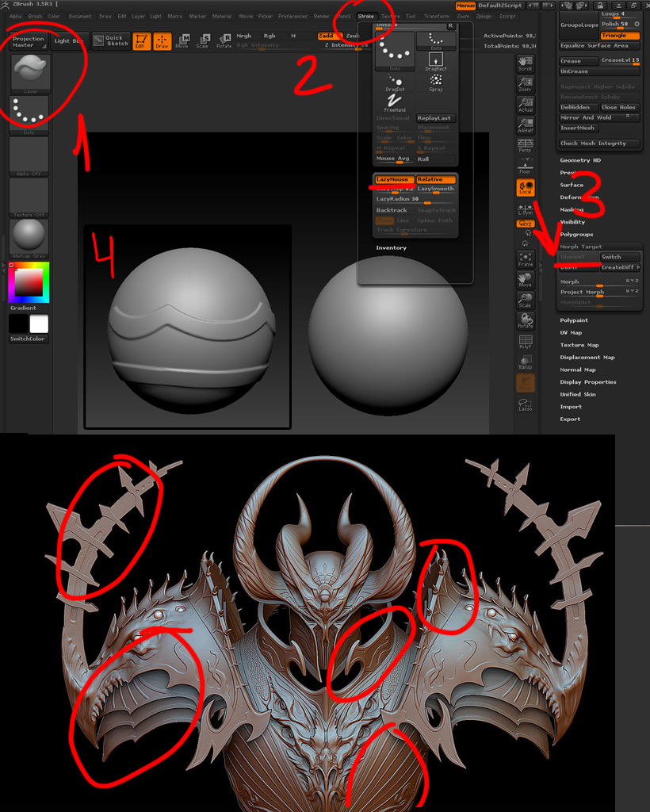Expand the Displacement Map subpalette
650x812 pixels.
(x=587, y=358)
